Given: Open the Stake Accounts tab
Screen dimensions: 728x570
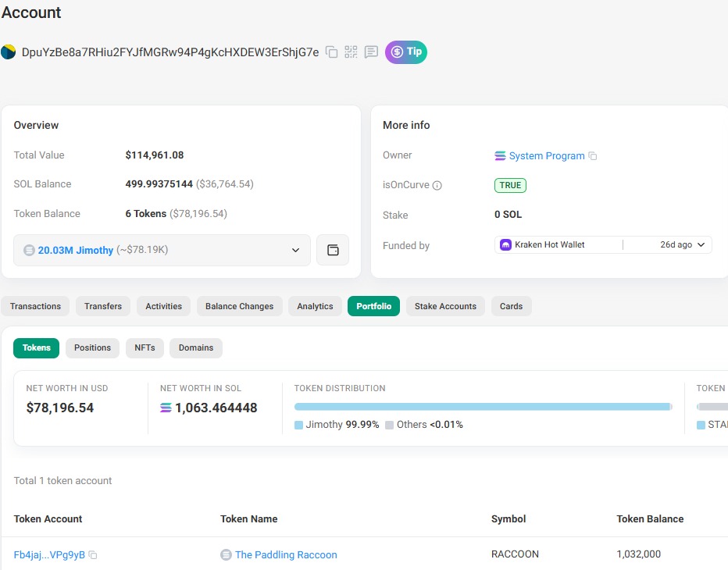Looking at the screenshot, I should pyautogui.click(x=445, y=306).
